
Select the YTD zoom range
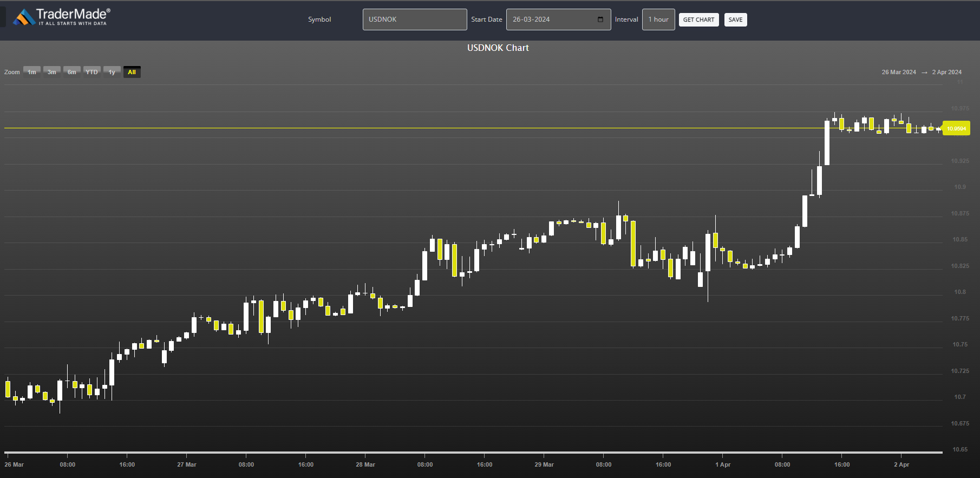click(x=92, y=72)
